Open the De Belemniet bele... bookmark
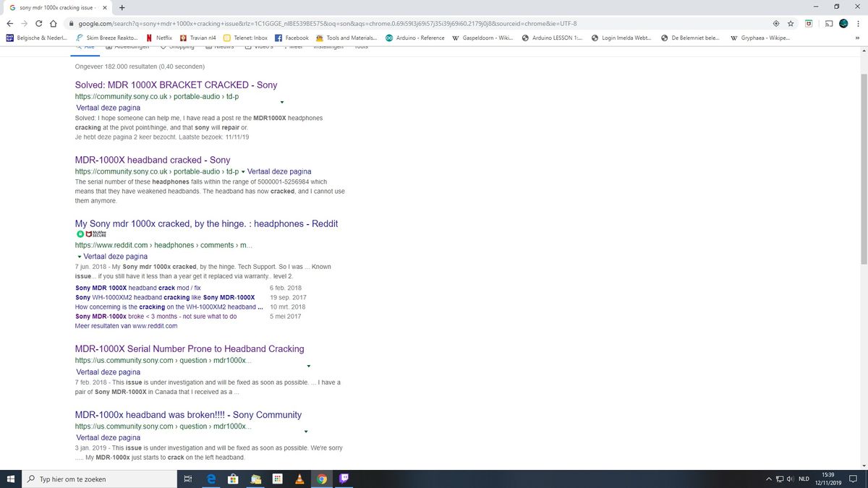 point(690,38)
